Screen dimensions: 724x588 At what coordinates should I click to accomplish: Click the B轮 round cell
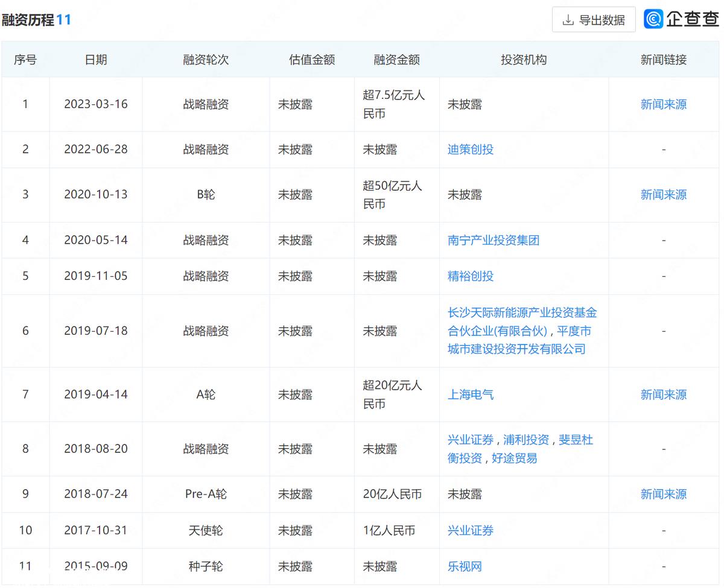206,195
